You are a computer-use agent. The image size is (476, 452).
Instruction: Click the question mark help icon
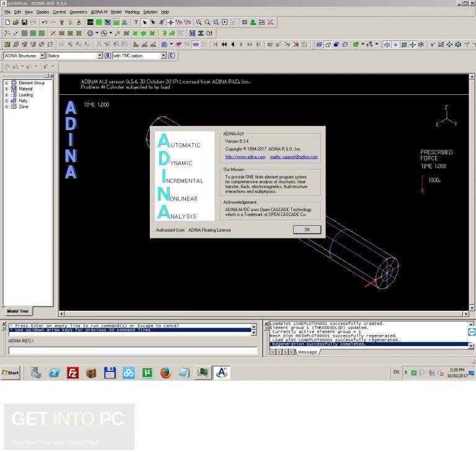click(x=136, y=22)
